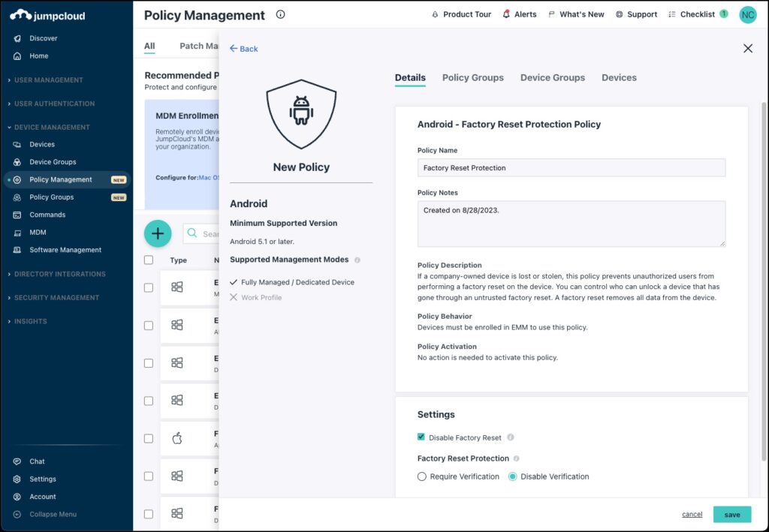Switch to the Device Groups tab

(553, 77)
